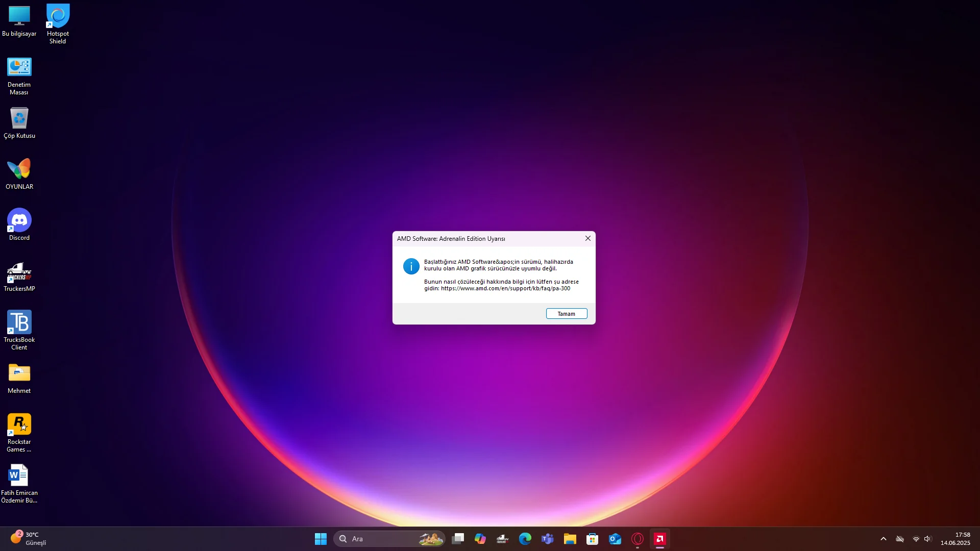980x551 pixels.
Task: Open the weather widget showing 30°C Güneşli
Action: tap(29, 539)
